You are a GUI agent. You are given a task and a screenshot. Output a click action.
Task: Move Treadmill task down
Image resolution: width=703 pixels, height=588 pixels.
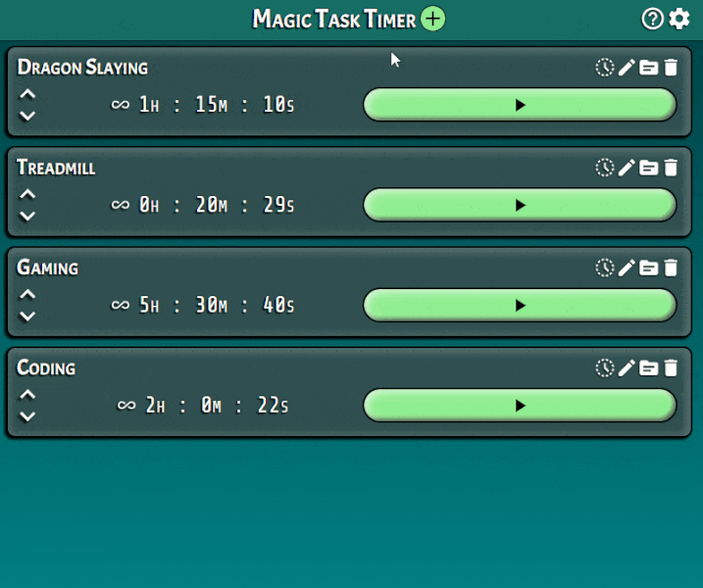[27, 216]
